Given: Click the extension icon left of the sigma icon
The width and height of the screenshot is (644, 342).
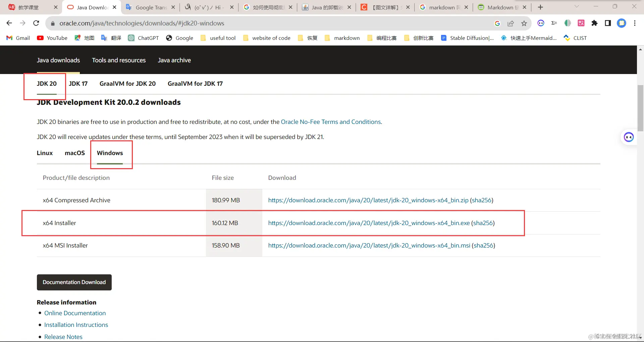Looking at the screenshot, I should pos(541,23).
